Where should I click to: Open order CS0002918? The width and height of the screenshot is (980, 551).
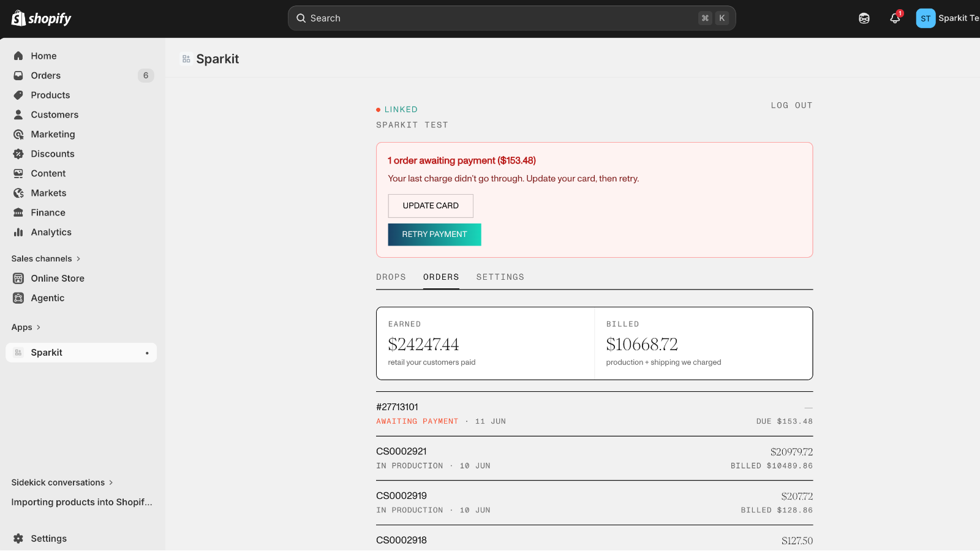[594, 539]
